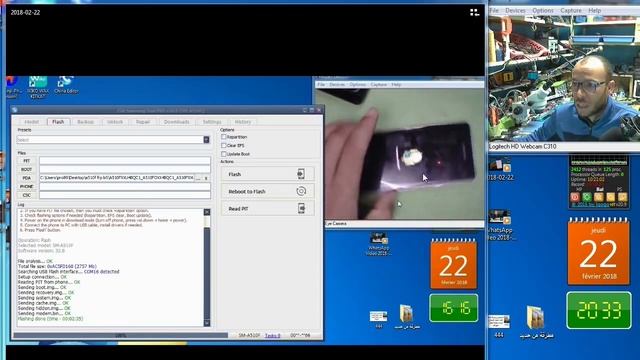This screenshot has height=360, width=640.
Task: Click the log panel vertical scrollbar thumb
Action: click(x=207, y=273)
